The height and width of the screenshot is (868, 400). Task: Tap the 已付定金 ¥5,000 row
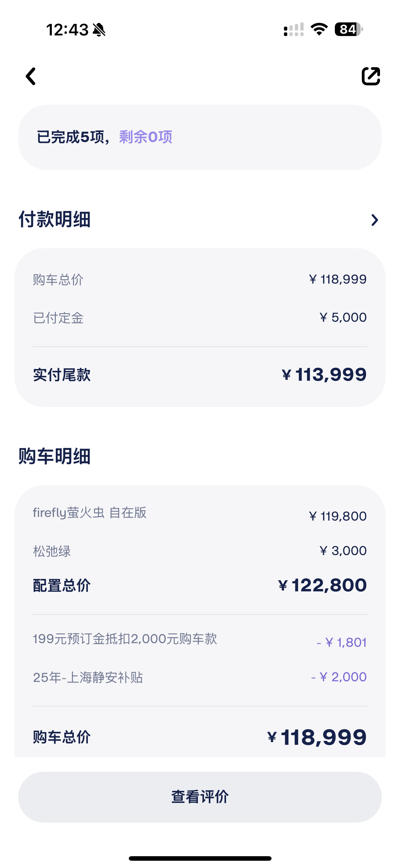coord(200,317)
